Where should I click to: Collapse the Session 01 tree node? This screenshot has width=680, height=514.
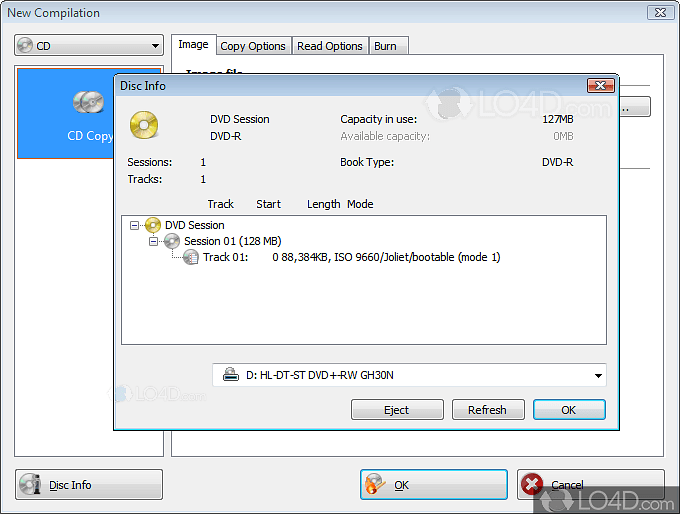pyautogui.click(x=154, y=241)
